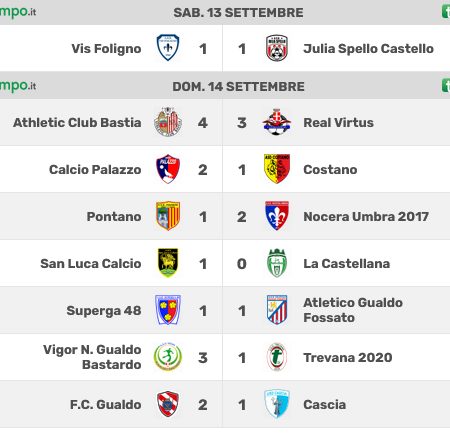Image resolution: width=450 pixels, height=436 pixels.
Task: Click the La Castellana green crest
Action: pyautogui.click(x=277, y=263)
